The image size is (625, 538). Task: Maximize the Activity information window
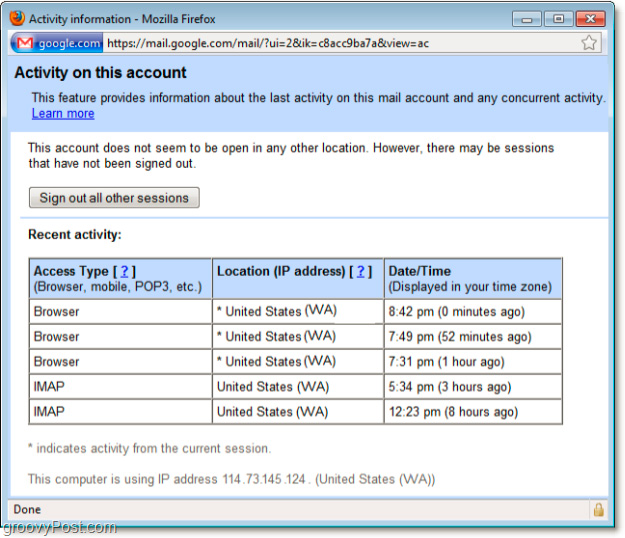(558, 19)
